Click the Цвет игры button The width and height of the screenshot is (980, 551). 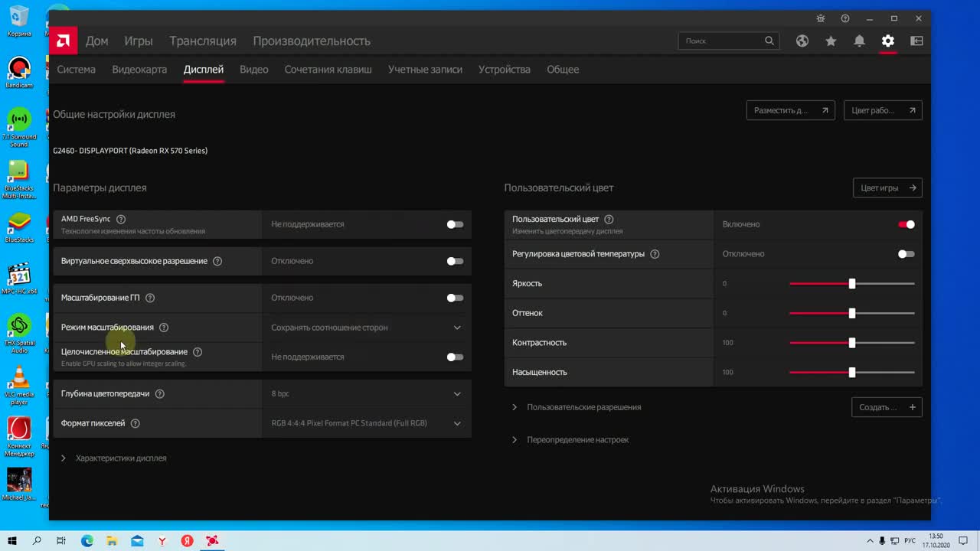pyautogui.click(x=887, y=187)
